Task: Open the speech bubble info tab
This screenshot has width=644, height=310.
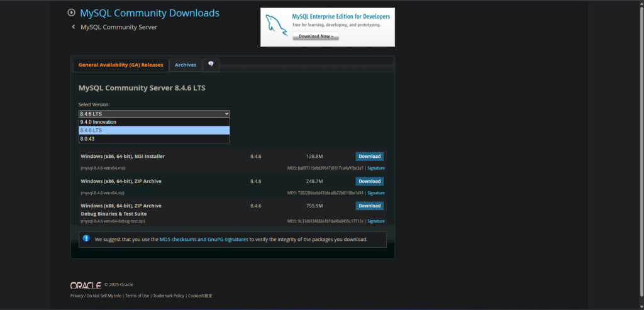Action: [x=211, y=65]
